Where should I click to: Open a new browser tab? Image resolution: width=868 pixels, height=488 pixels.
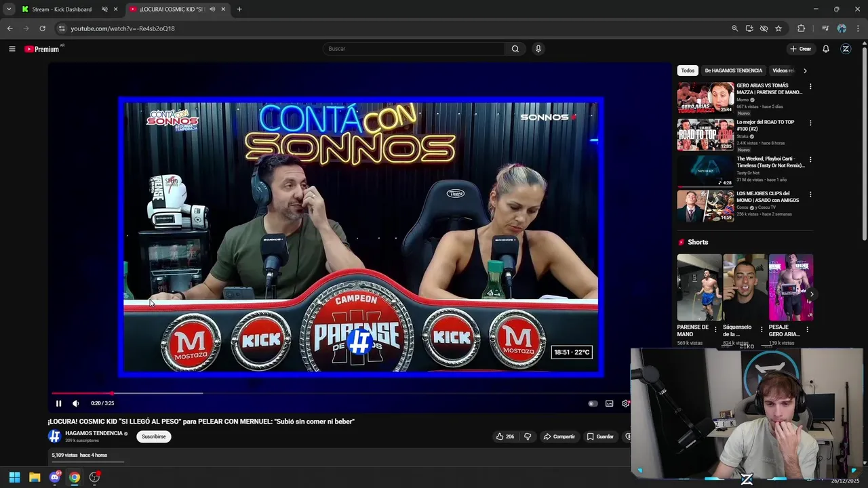[239, 9]
